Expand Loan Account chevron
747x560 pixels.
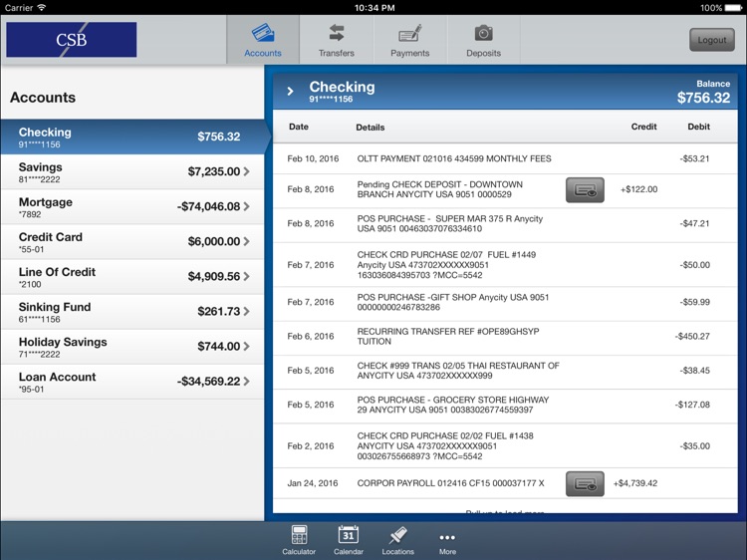click(246, 382)
